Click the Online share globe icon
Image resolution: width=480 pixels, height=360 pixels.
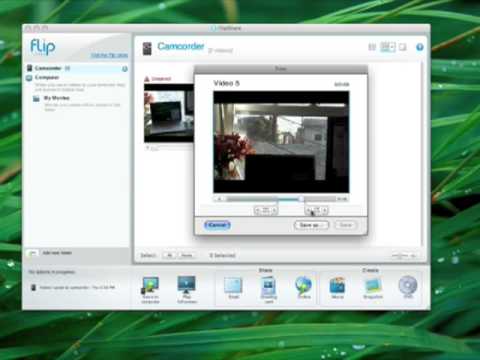(304, 285)
